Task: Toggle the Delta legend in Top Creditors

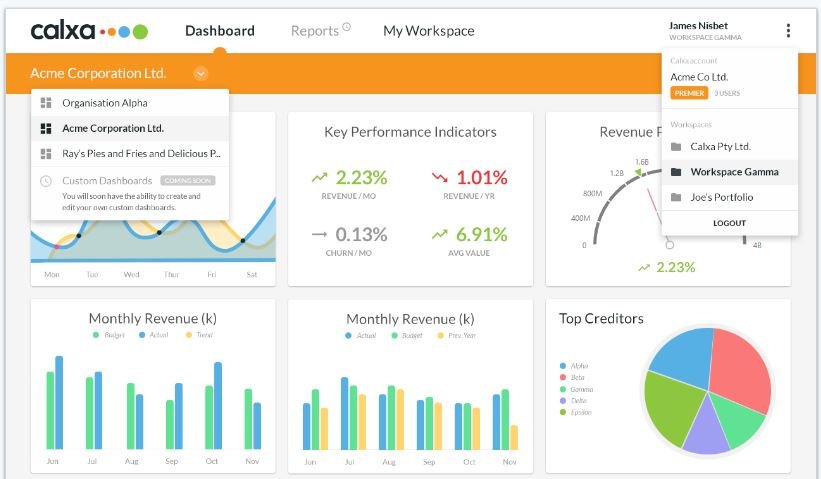Action: tap(574, 401)
